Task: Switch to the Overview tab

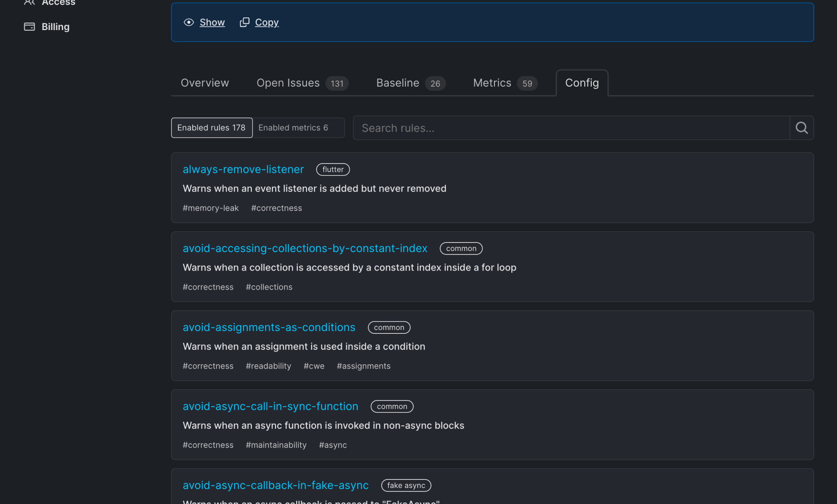Action: pos(205,83)
